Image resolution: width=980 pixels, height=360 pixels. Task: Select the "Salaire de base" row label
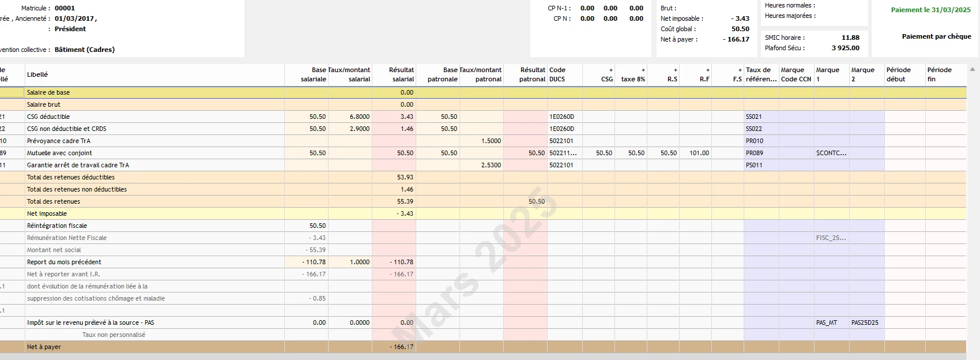[48, 92]
